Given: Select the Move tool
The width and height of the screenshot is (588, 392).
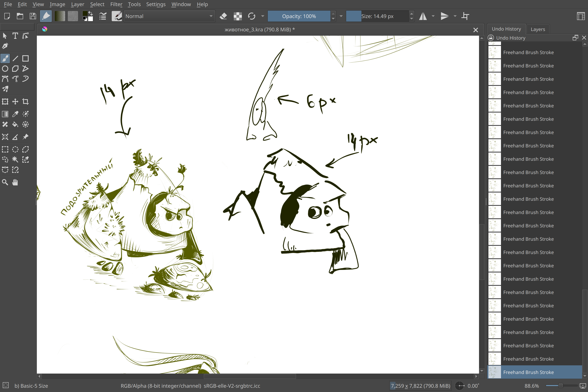Looking at the screenshot, I should [15, 102].
